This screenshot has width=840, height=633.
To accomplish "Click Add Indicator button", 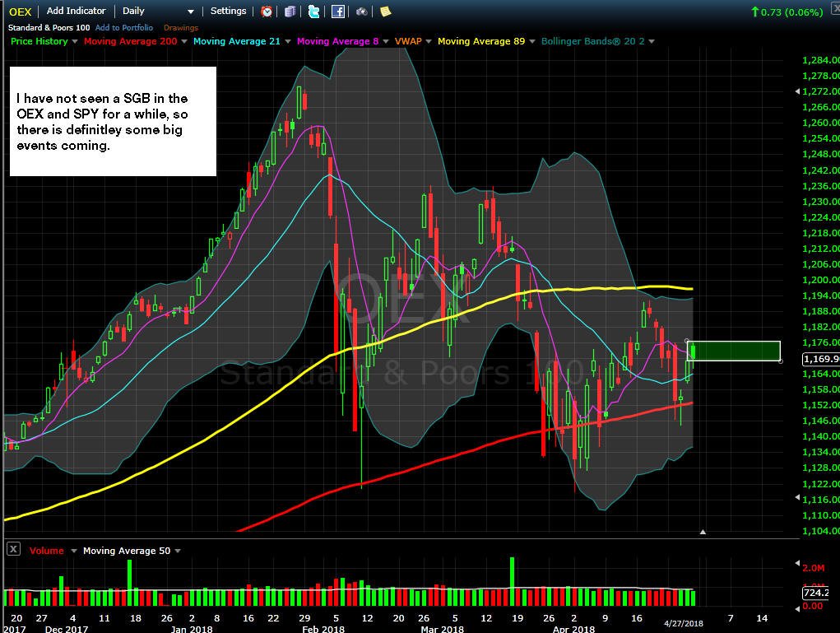I will pos(76,11).
